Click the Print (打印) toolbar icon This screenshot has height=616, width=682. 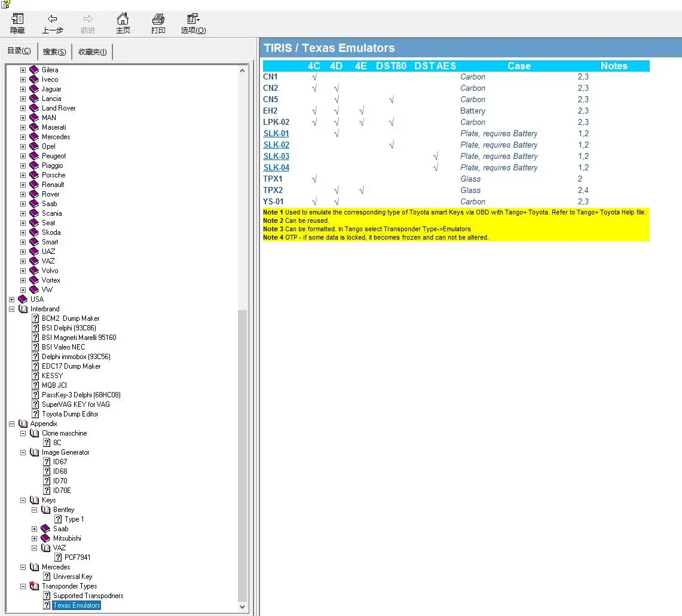click(x=158, y=19)
